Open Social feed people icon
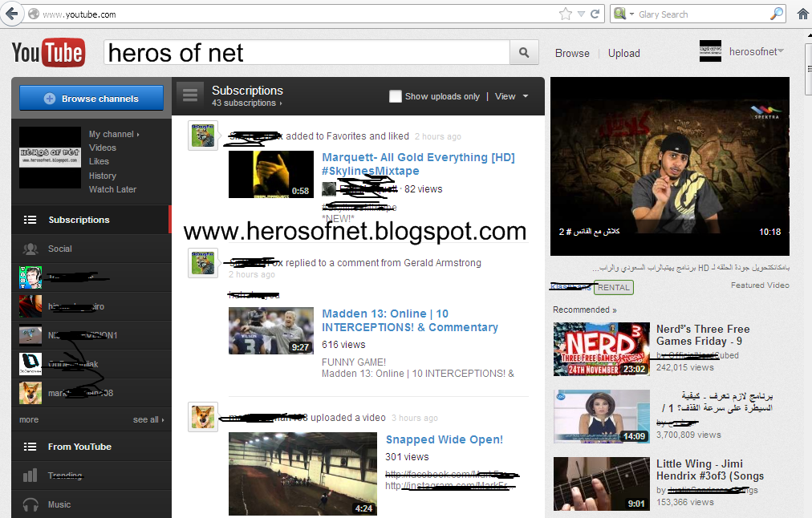Screen dimensions: 812x518 tap(30, 249)
